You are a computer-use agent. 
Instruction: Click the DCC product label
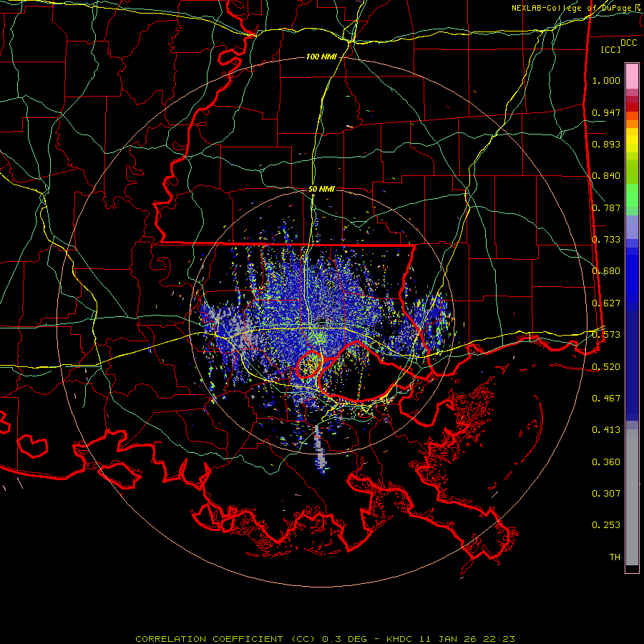coord(628,43)
